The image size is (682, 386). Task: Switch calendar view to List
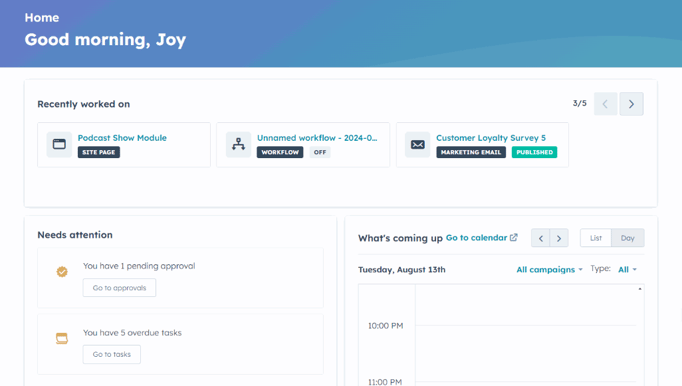tap(596, 238)
